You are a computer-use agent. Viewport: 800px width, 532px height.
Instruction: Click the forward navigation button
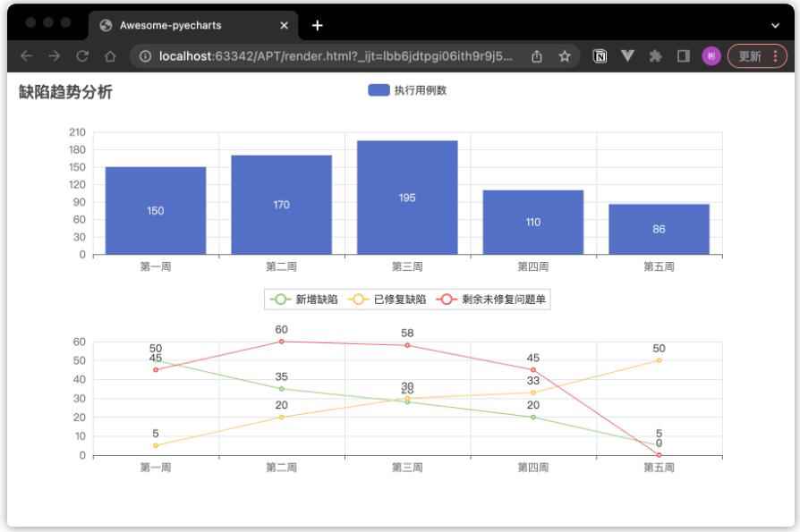pyautogui.click(x=55, y=55)
